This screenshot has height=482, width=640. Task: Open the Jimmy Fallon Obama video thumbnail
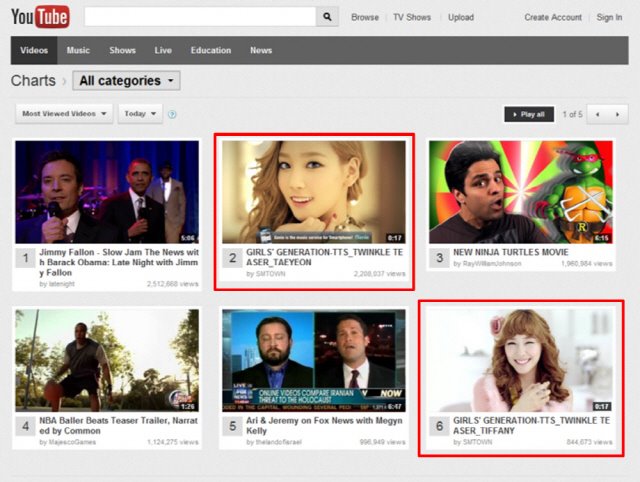click(x=107, y=192)
